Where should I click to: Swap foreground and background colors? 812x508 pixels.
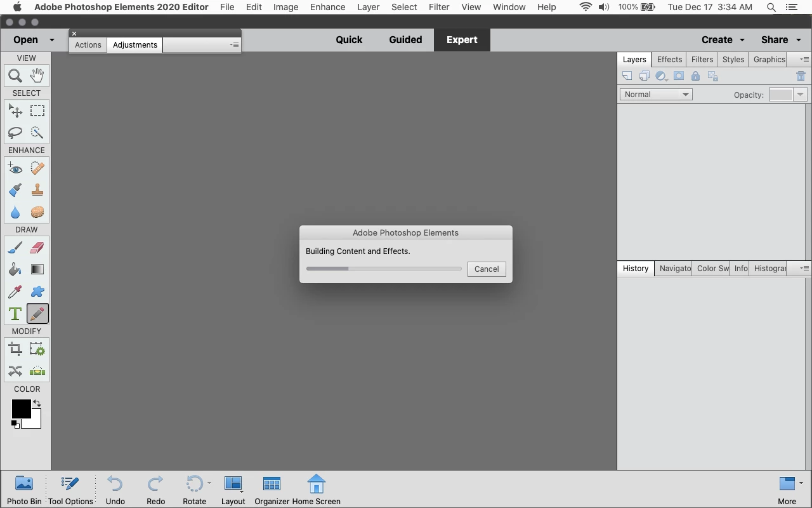[37, 403]
